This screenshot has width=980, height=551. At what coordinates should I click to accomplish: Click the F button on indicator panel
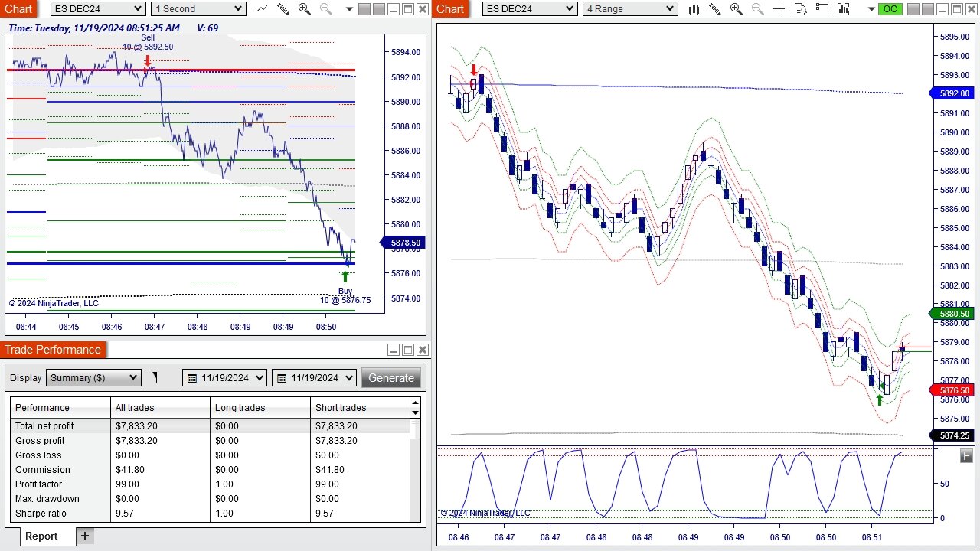click(966, 456)
